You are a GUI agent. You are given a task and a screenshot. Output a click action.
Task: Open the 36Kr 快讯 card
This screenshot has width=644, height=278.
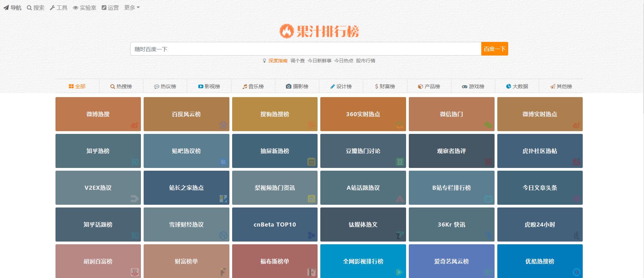[x=452, y=225]
